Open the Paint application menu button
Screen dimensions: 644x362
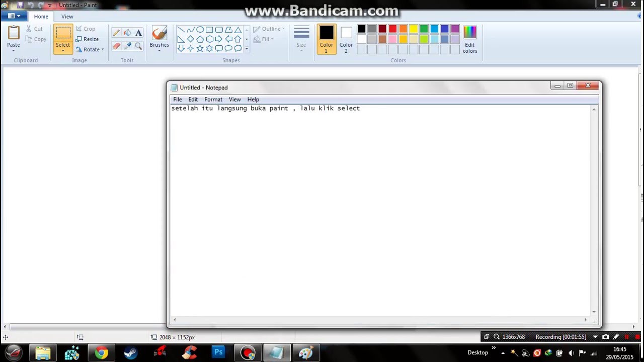14,16
